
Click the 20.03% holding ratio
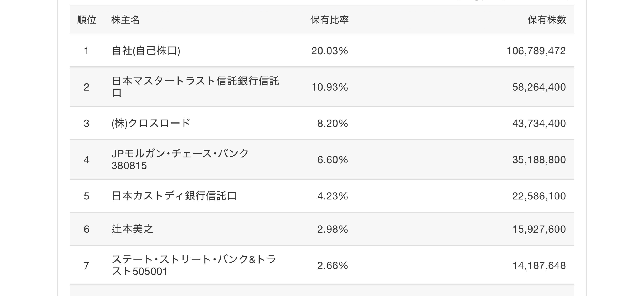(x=329, y=51)
